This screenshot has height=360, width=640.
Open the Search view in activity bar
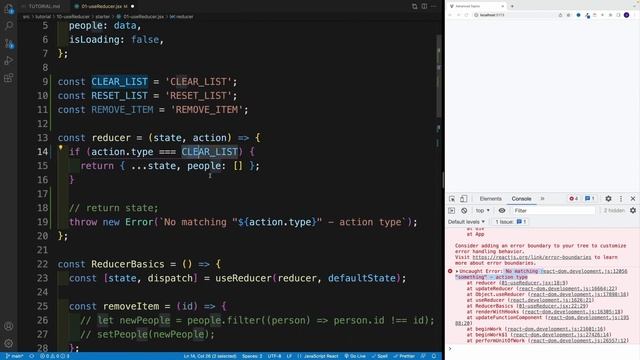(9, 26)
